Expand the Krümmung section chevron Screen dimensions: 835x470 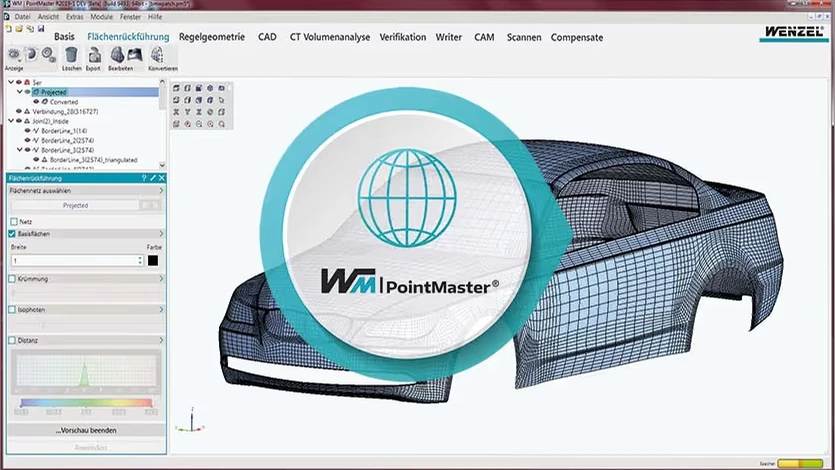(x=161, y=278)
